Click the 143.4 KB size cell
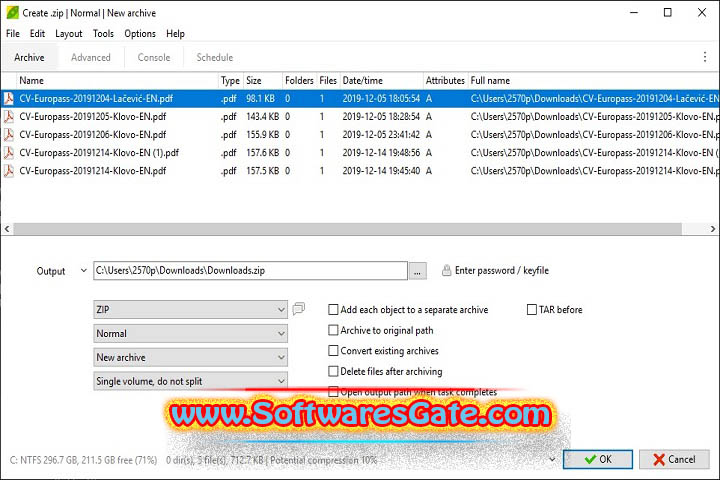This screenshot has height=480, width=720. pos(263,117)
